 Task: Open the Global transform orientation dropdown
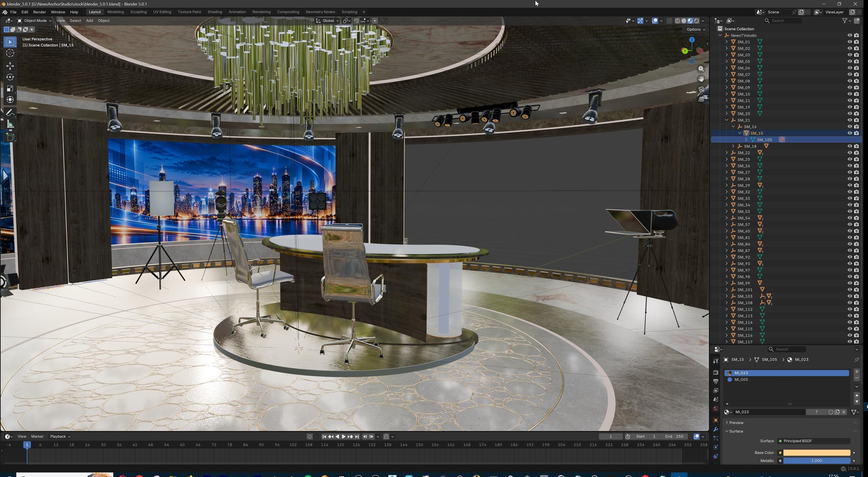click(327, 21)
